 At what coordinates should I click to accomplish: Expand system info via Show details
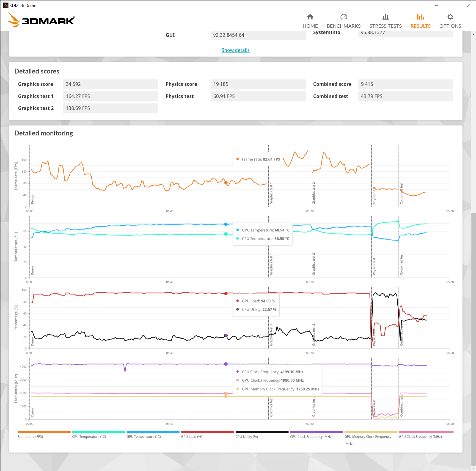235,50
